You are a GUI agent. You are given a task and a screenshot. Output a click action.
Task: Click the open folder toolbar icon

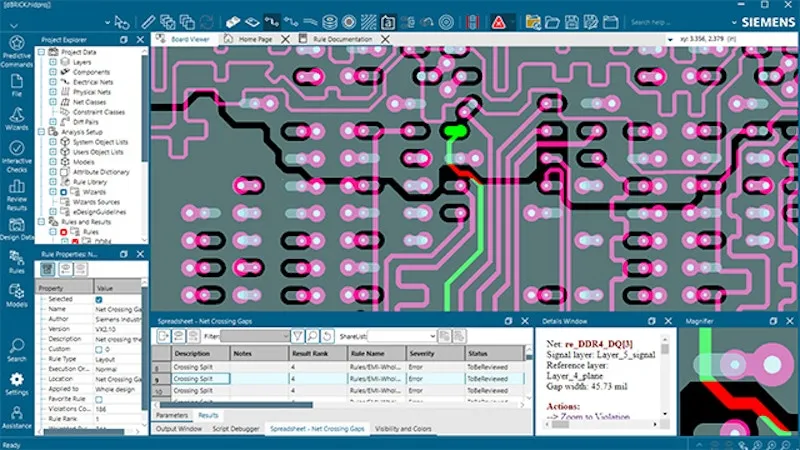tap(552, 22)
